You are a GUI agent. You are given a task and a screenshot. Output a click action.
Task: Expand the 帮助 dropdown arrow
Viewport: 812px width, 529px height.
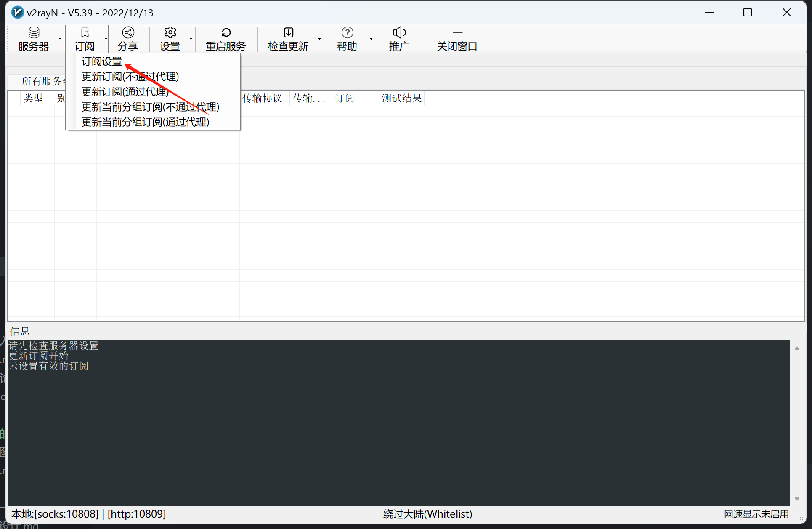click(371, 39)
